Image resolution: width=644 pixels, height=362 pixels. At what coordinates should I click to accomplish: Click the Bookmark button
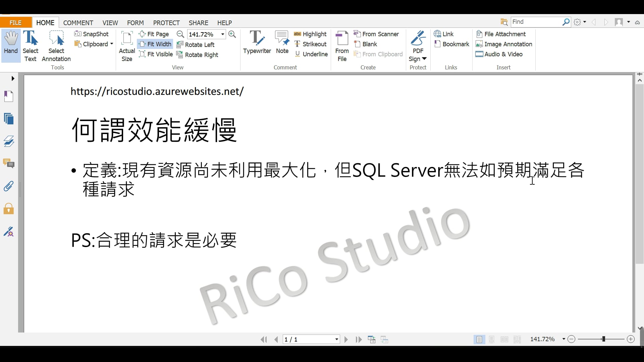point(451,44)
